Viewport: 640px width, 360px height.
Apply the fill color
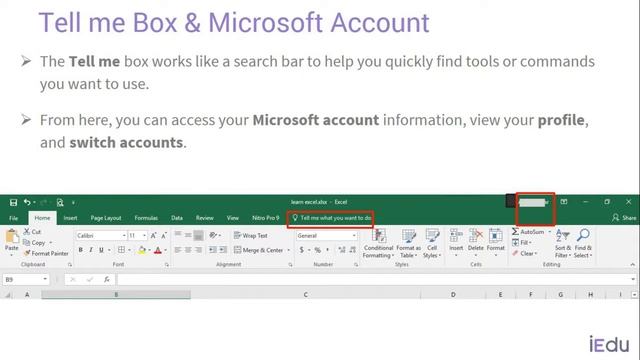[142, 250]
